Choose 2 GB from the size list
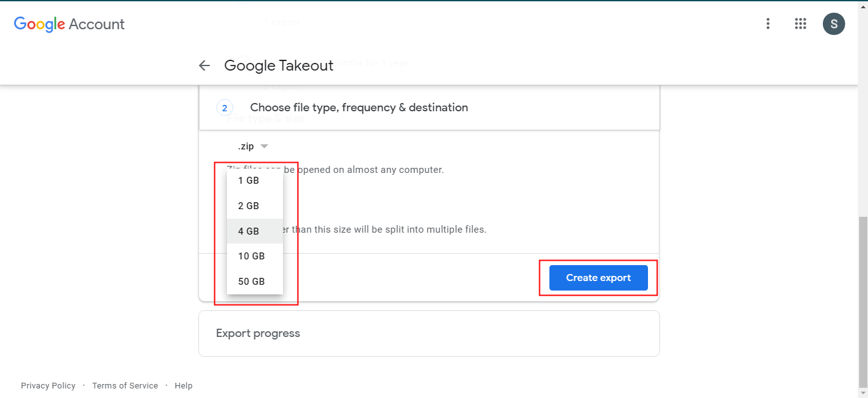868x398 pixels. click(249, 206)
